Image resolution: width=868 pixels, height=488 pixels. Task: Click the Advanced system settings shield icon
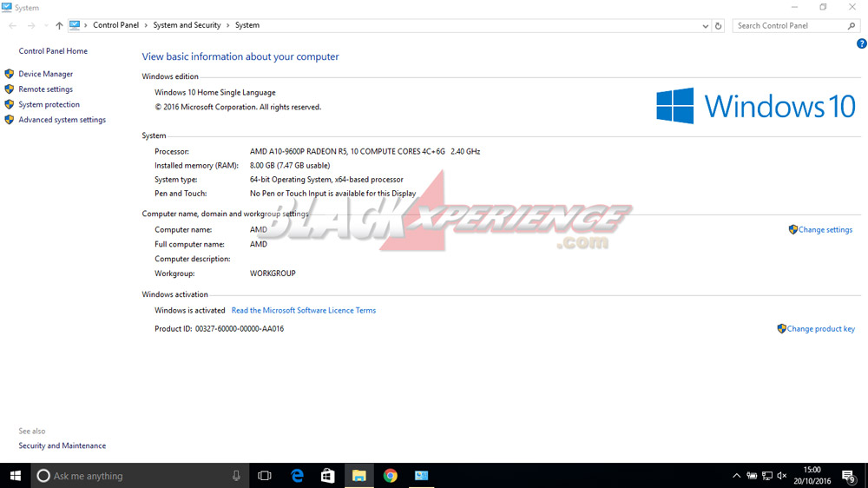click(x=9, y=120)
